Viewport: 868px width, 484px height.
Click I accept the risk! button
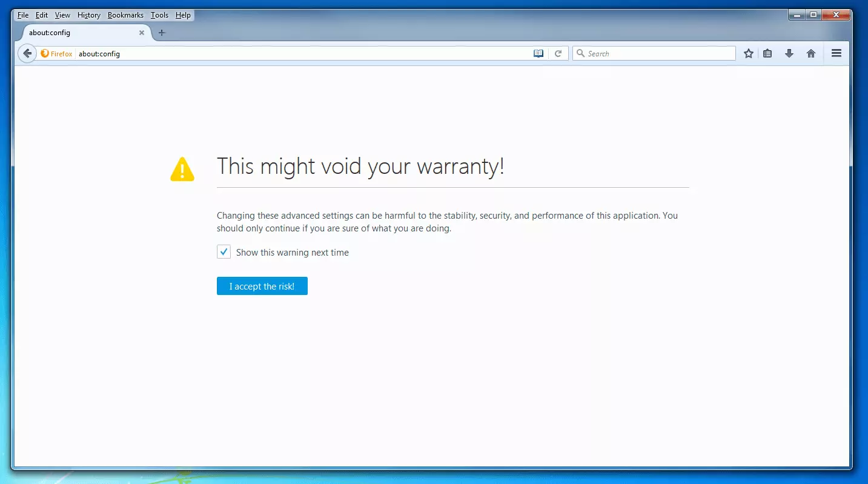tap(262, 286)
